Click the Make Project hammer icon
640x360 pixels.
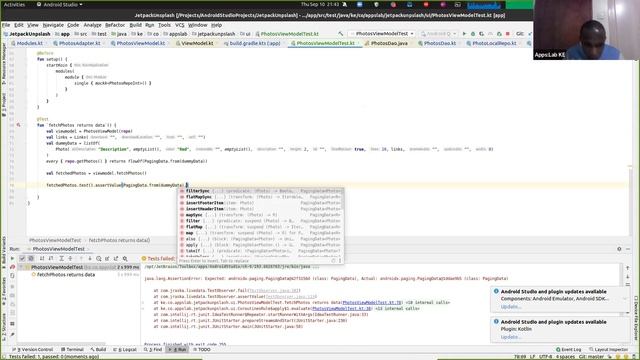[341, 33]
